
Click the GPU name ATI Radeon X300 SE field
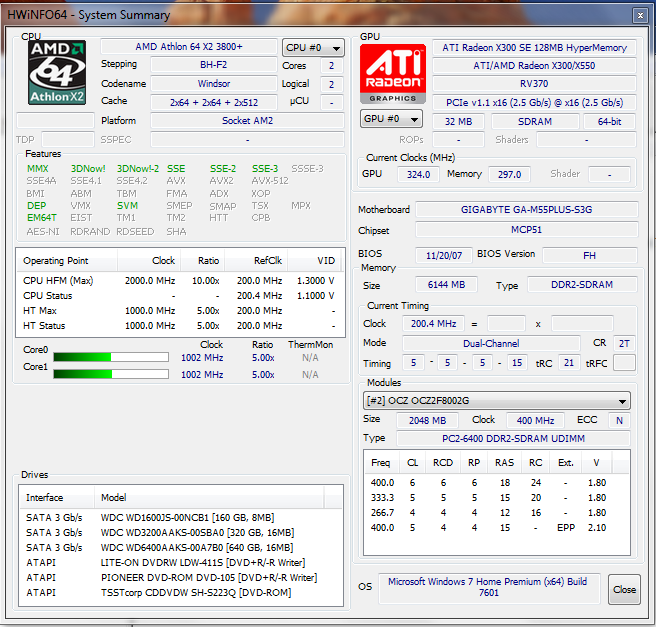(534, 48)
